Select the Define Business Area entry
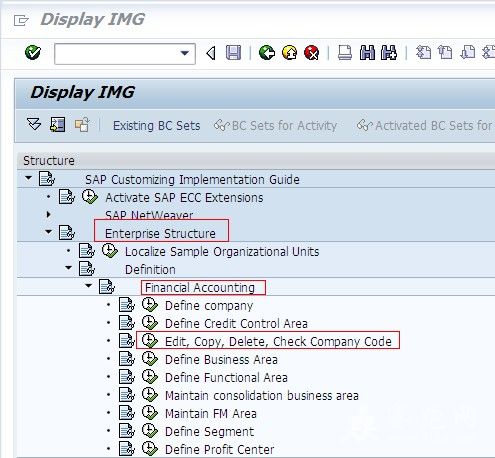The height and width of the screenshot is (458, 495). [221, 359]
